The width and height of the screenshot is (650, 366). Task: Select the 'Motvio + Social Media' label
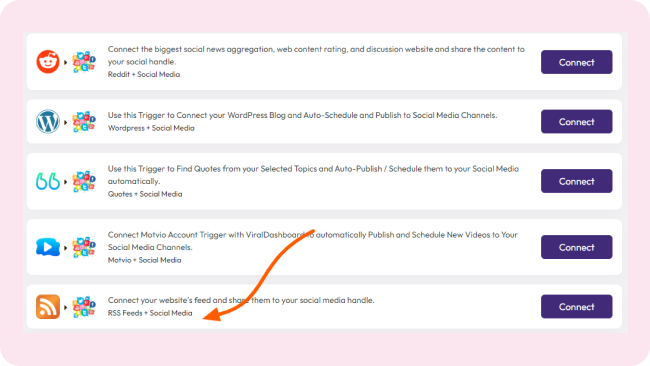pos(144,260)
